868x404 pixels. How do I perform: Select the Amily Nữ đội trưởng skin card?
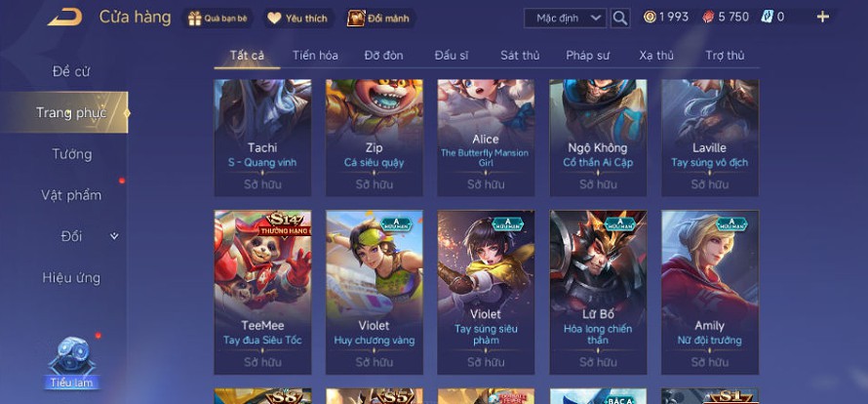tap(710, 292)
